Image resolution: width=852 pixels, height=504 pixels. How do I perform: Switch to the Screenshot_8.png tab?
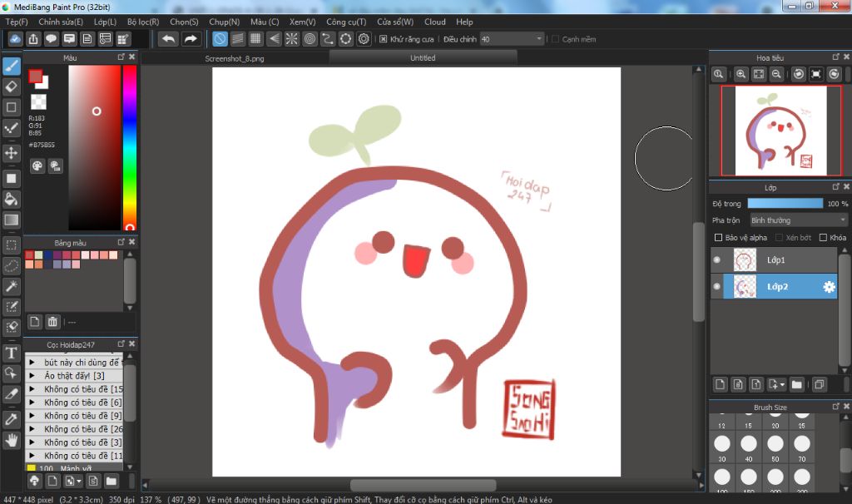pos(235,59)
